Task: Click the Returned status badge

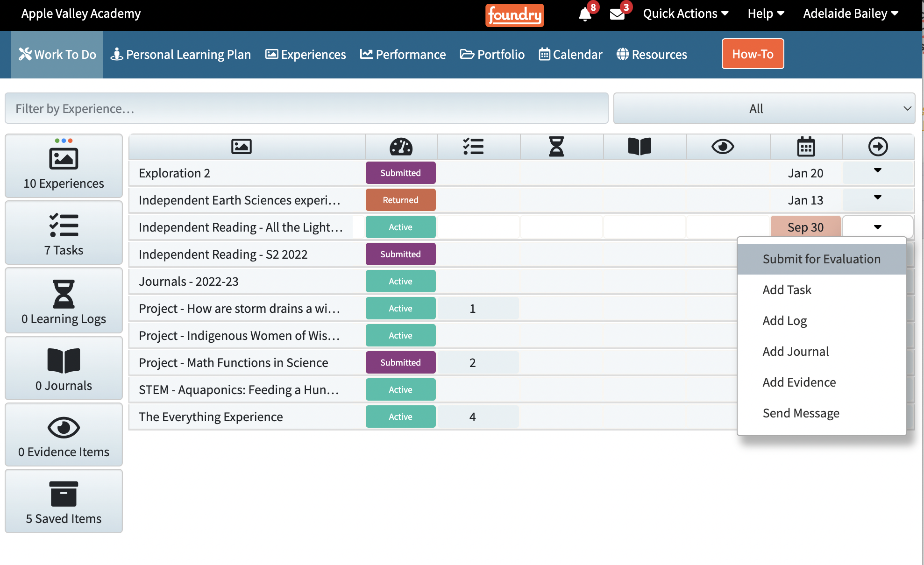Action: pyautogui.click(x=400, y=200)
